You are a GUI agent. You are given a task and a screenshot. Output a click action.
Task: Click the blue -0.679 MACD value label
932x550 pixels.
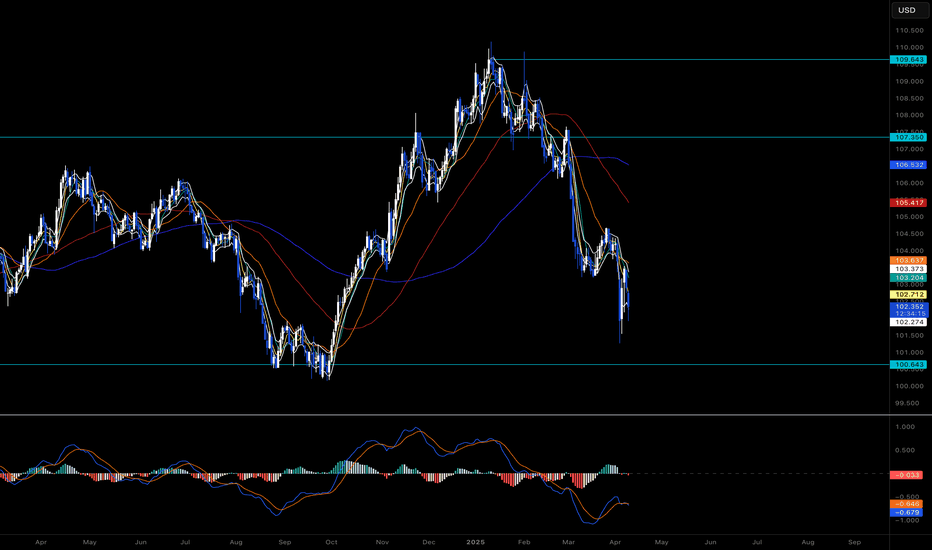(906, 513)
